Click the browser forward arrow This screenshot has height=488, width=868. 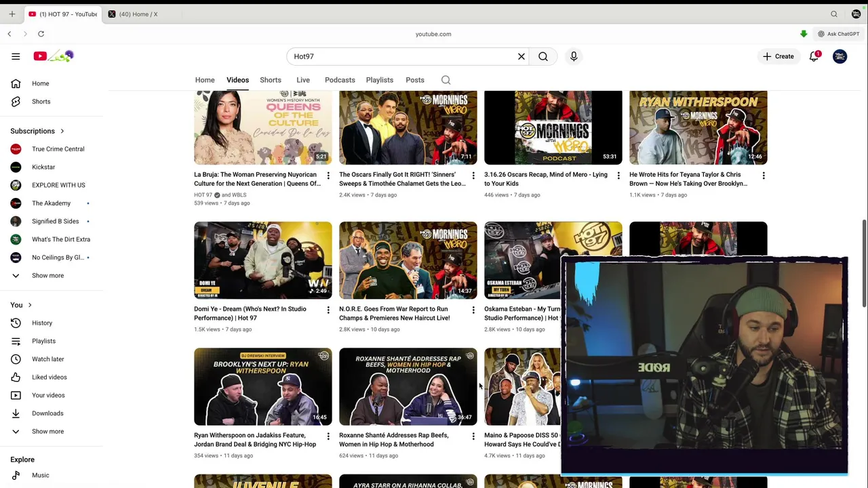pyautogui.click(x=26, y=34)
